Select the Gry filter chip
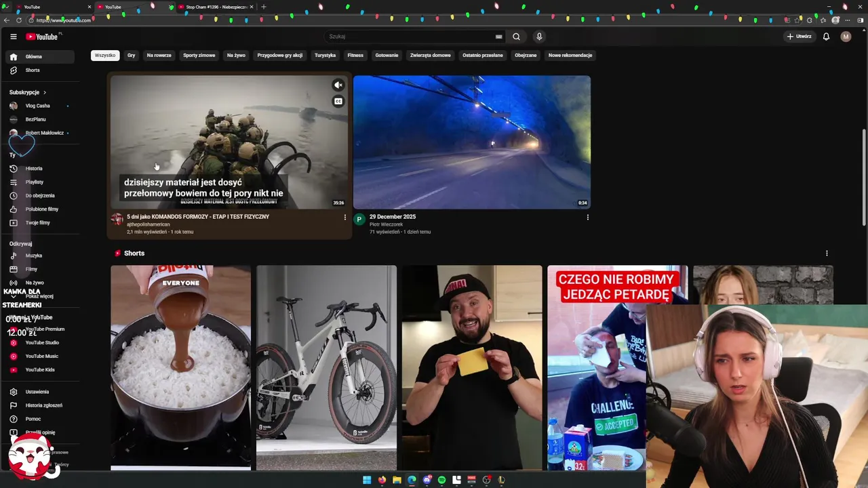 click(132, 56)
